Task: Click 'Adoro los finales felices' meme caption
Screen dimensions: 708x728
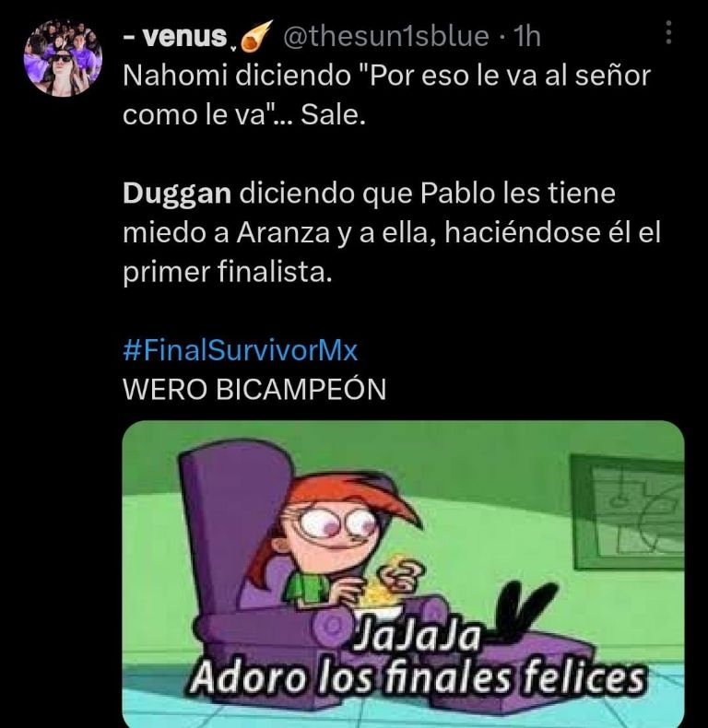Action: [x=419, y=678]
